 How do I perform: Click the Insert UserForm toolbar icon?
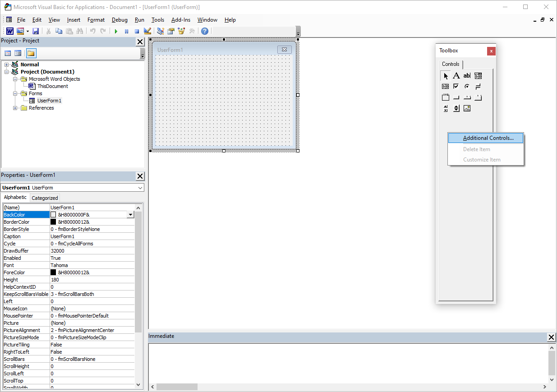click(20, 31)
